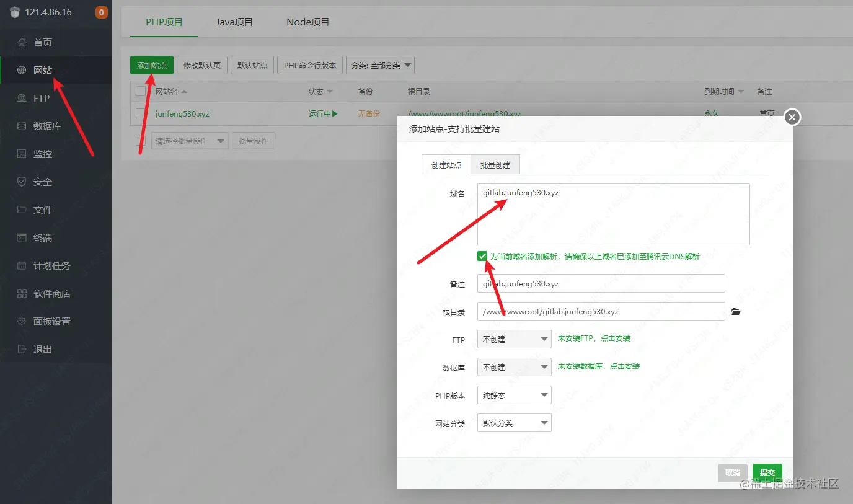This screenshot has height=504, width=853.
Task: Close the 添加站点 dialog with the X
Action: [792, 117]
